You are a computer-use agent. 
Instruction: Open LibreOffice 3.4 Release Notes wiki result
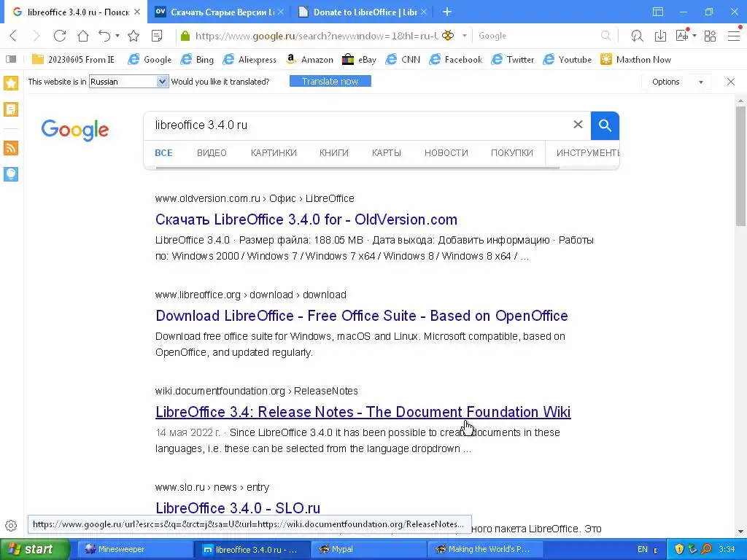[x=363, y=412]
